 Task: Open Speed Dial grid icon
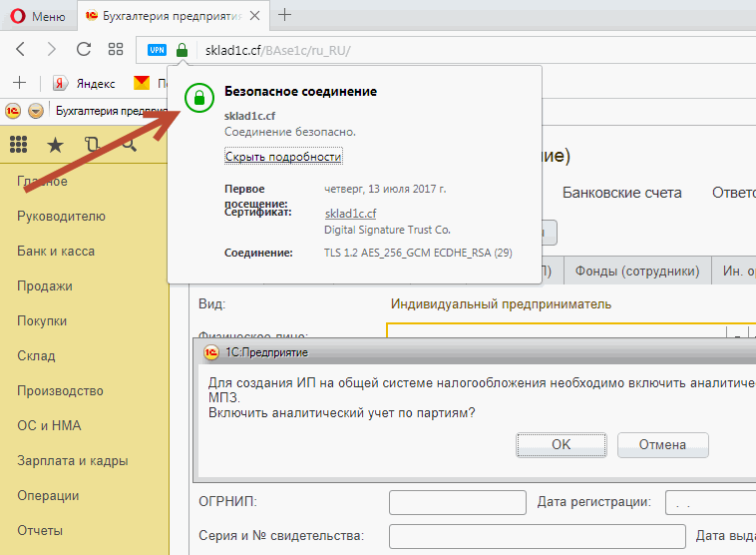tap(116, 49)
